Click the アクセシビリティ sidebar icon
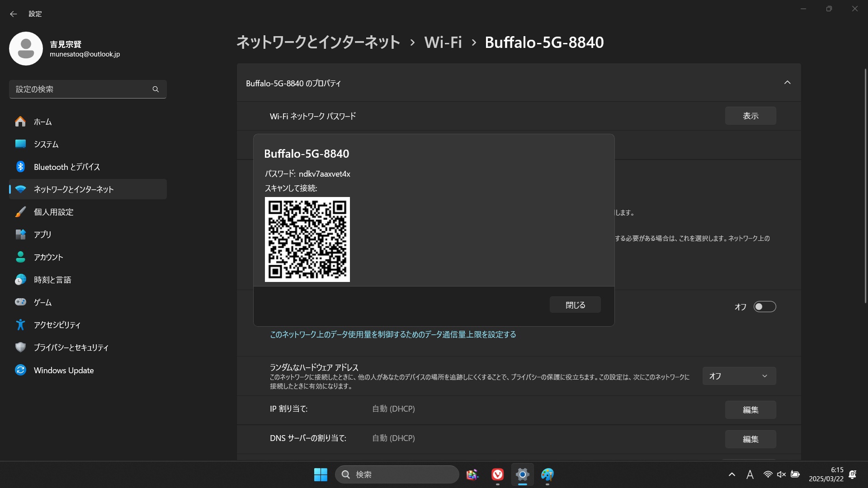868x488 pixels. pos(20,325)
